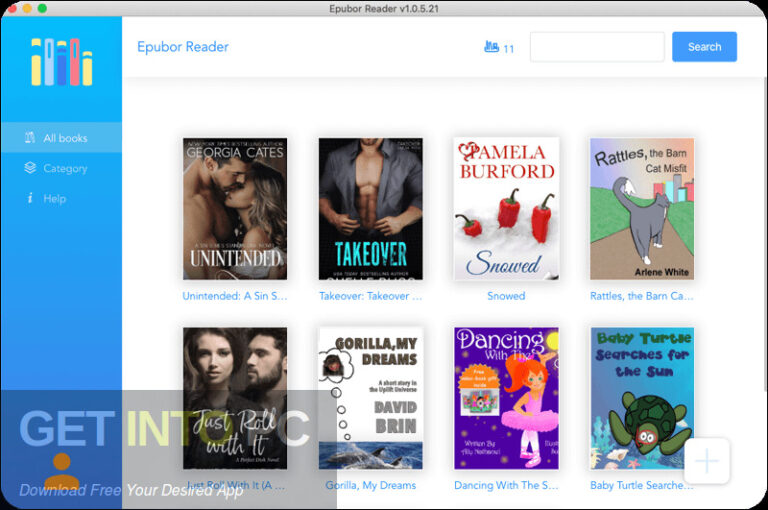
Task: Focus the book search input field
Action: coord(597,47)
